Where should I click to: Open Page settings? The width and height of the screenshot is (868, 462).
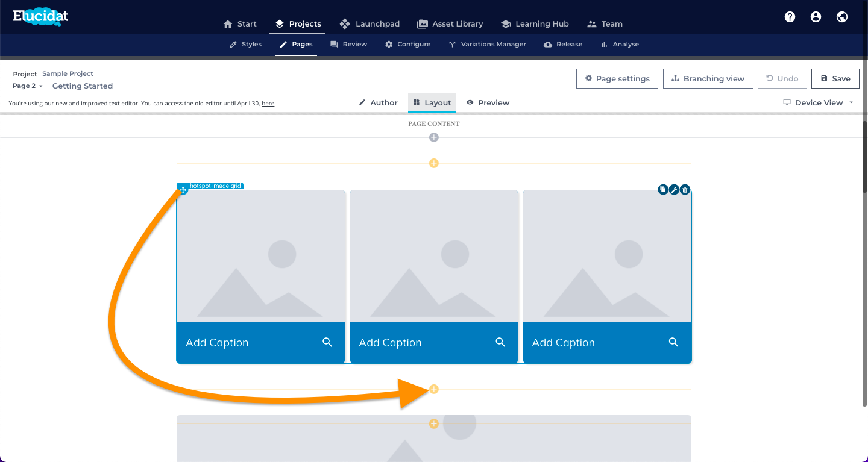617,78
